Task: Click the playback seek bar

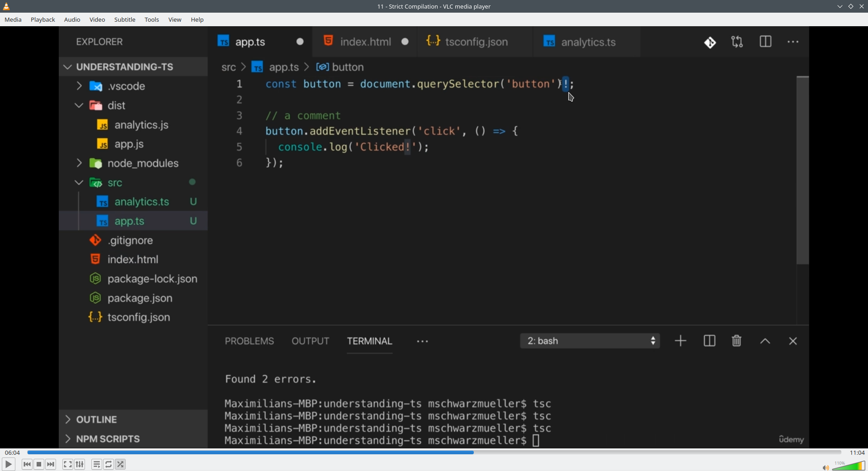Action: 434,452
